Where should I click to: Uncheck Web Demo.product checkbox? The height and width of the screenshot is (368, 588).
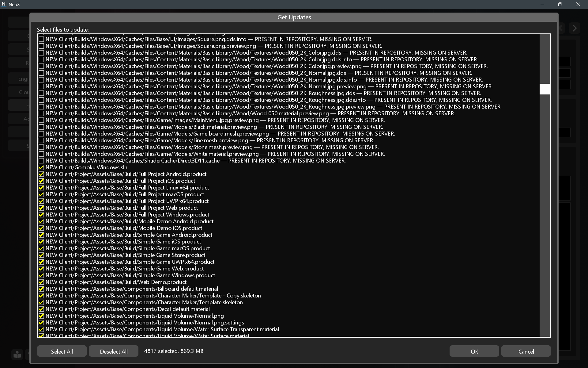pyautogui.click(x=41, y=282)
